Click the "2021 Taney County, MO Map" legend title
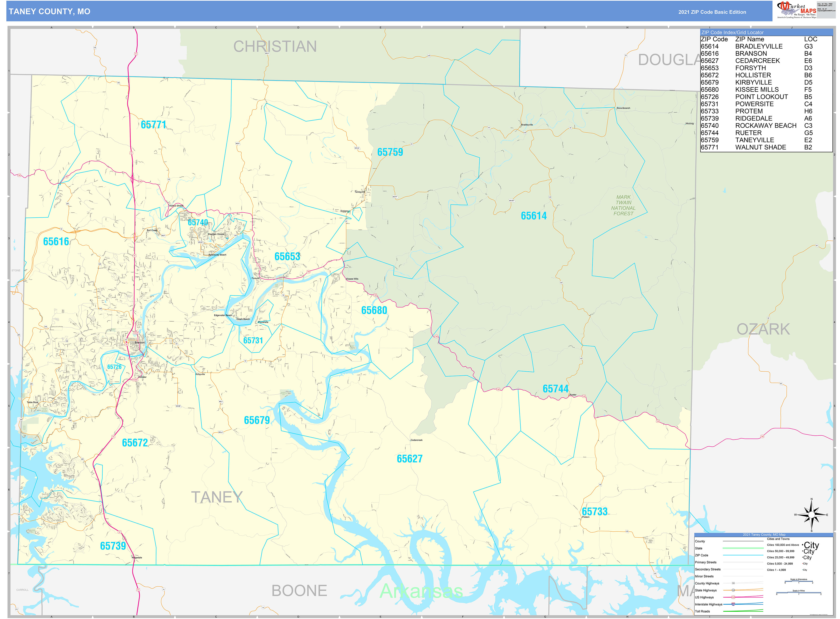 pos(764,535)
